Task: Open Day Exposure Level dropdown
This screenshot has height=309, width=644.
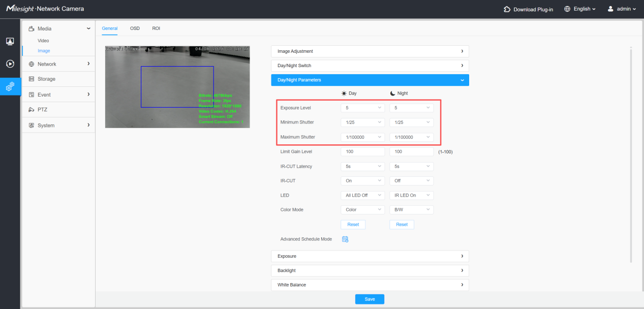Action: [362, 108]
